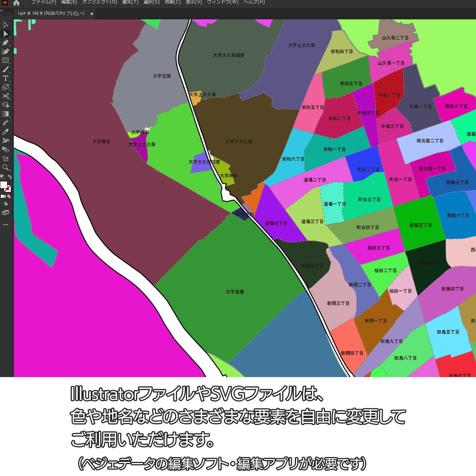This screenshot has width=476, height=476.
Task: Close the 1ai document tab
Action: 92,14
